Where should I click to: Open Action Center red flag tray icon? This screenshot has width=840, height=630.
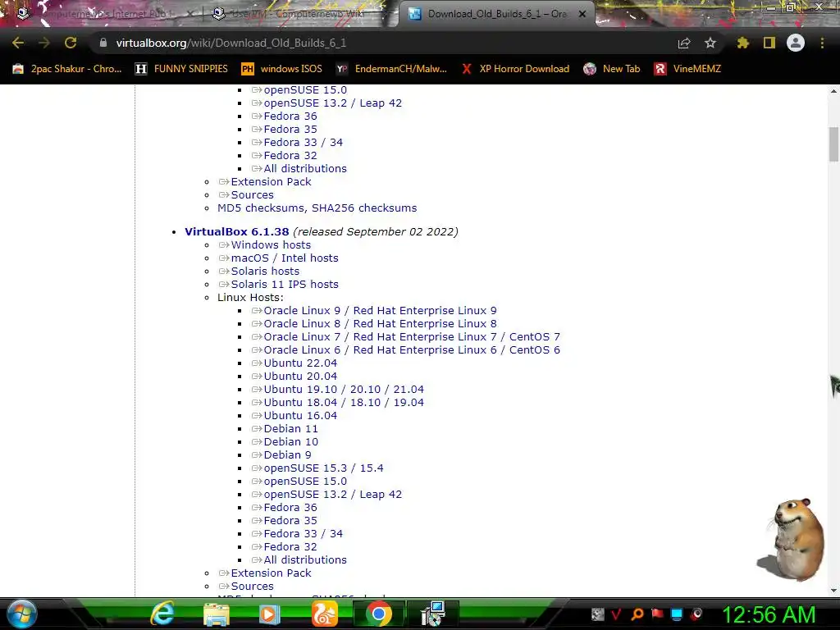click(x=657, y=614)
